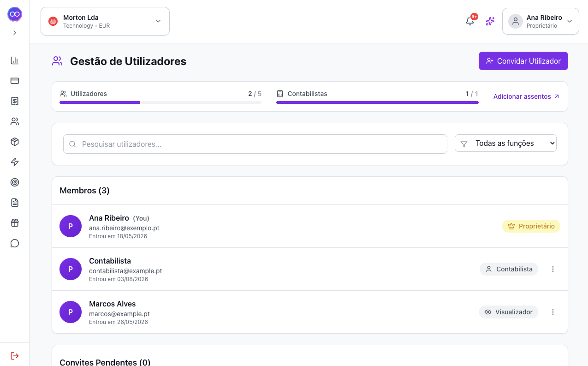
Task: Click the Contabilista member avatar
Action: (x=71, y=269)
